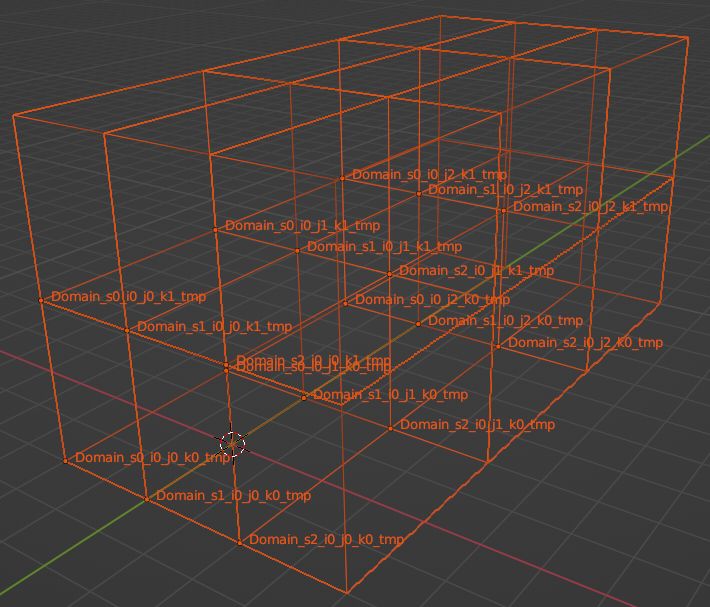Select the Domain_s1_i0_j0_k1_tmp object label
The image size is (710, 607).
(x=215, y=326)
